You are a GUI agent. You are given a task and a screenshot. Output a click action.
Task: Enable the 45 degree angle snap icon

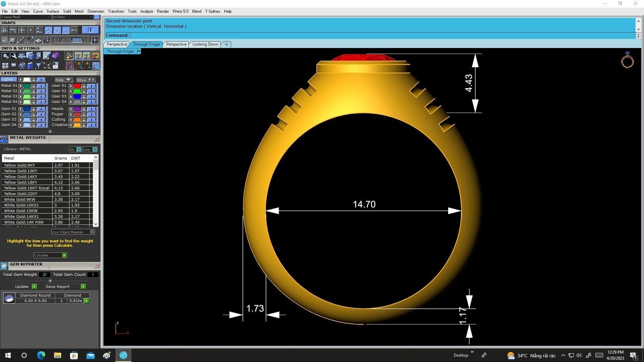[x=30, y=40]
